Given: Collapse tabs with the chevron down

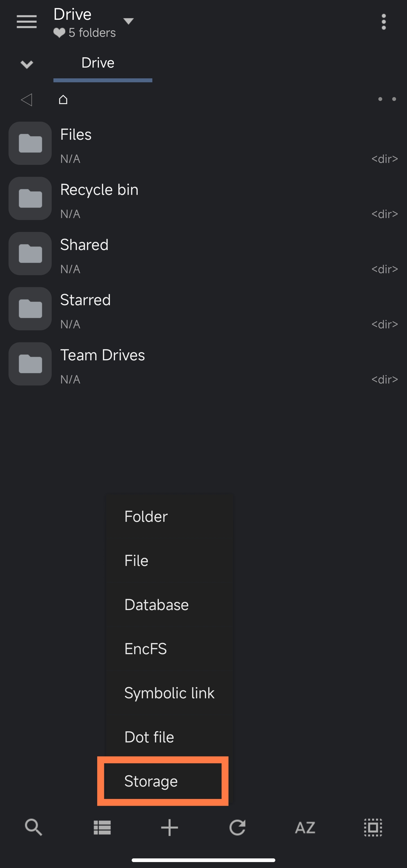Looking at the screenshot, I should click(27, 64).
